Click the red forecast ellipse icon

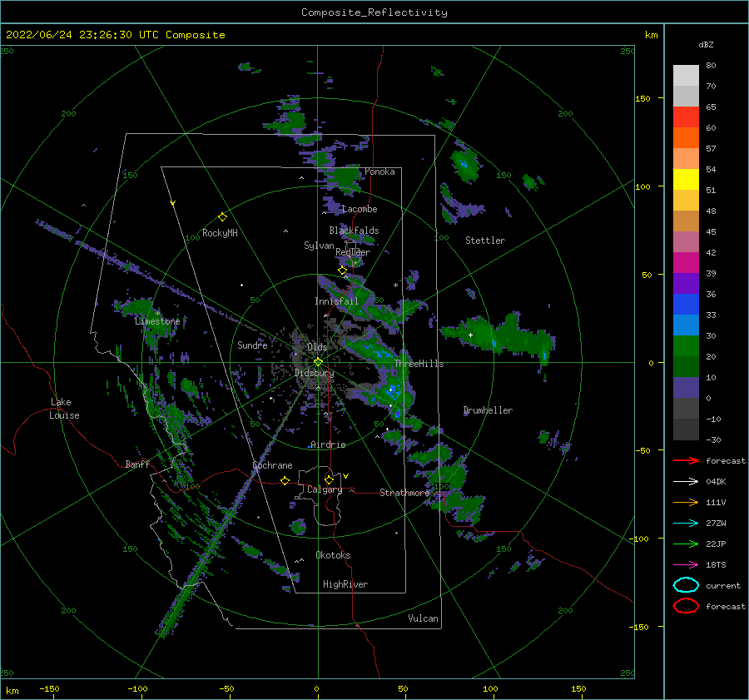tap(686, 606)
